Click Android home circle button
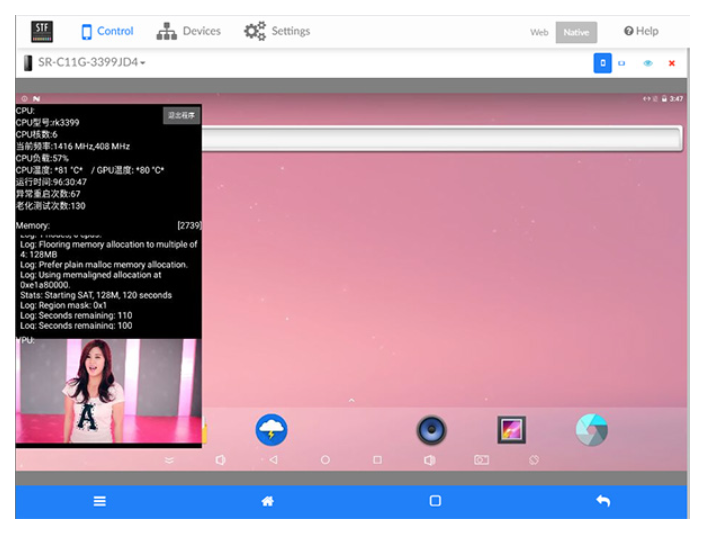 325,460
